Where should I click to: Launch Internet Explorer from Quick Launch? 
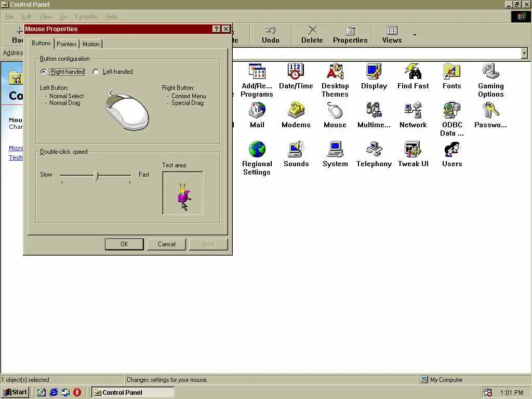pyautogui.click(x=54, y=393)
